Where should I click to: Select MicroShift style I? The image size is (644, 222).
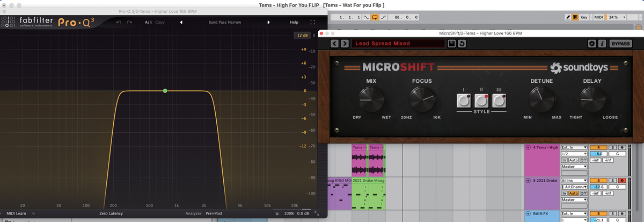(x=463, y=100)
